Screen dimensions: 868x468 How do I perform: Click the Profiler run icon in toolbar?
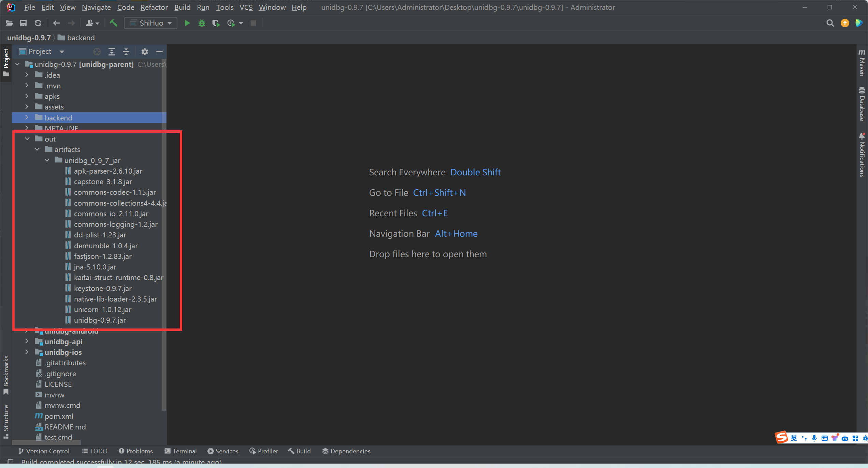[231, 23]
